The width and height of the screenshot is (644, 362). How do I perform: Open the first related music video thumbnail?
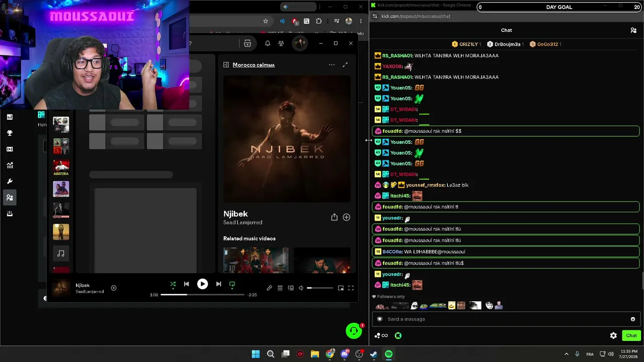coord(256,260)
